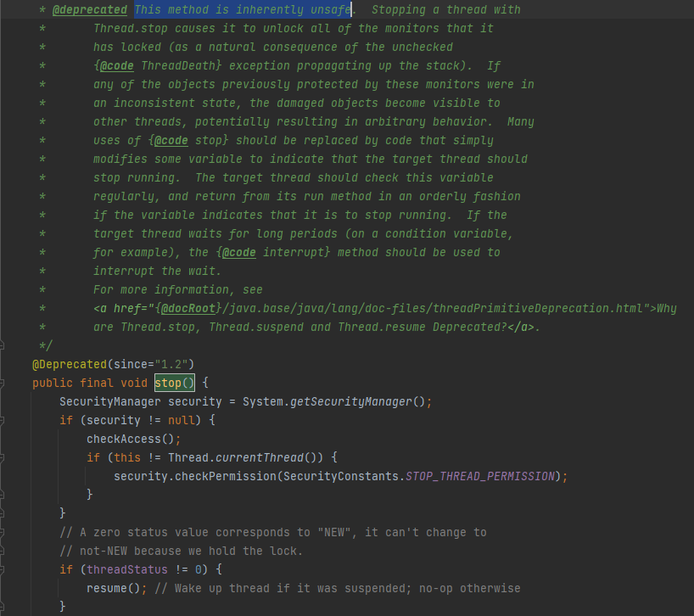Click 'arbitrary behavior.' in comment

click(x=428, y=121)
